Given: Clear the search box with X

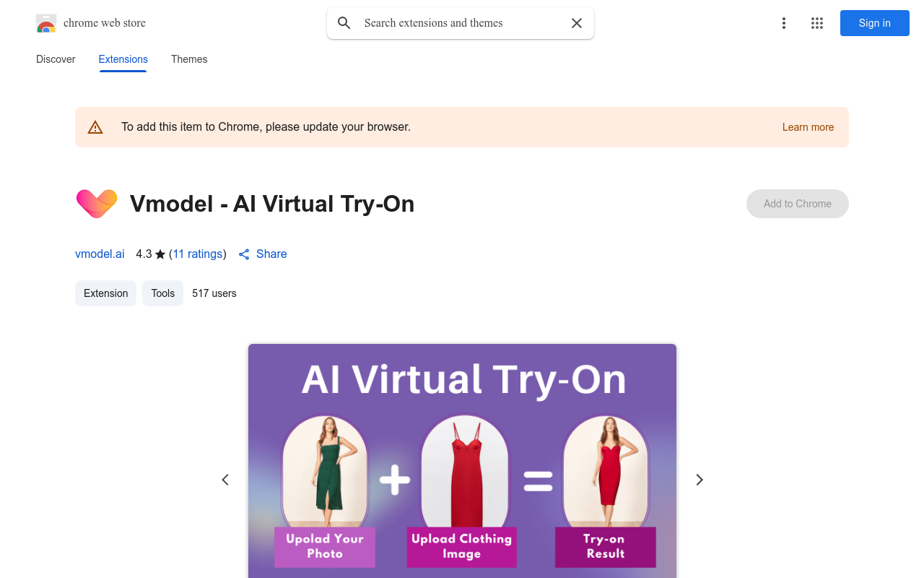Looking at the screenshot, I should click(577, 23).
